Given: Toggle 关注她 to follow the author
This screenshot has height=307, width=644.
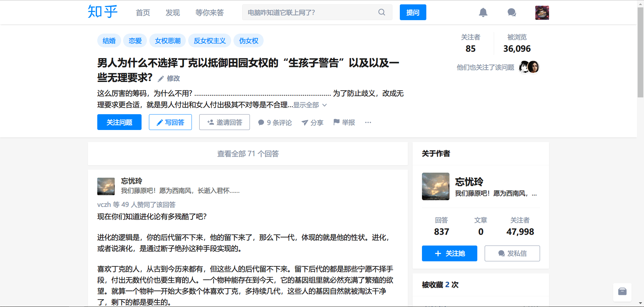Looking at the screenshot, I should click(x=449, y=253).
